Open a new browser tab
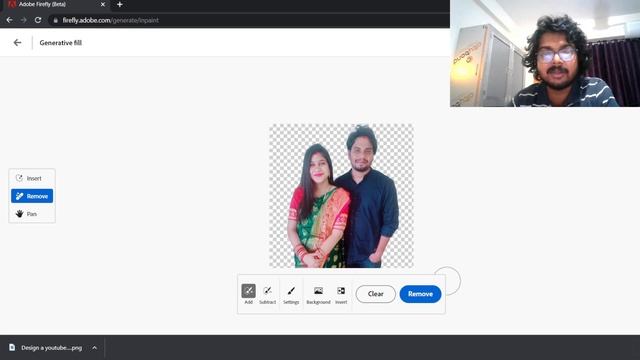 pyautogui.click(x=120, y=4)
